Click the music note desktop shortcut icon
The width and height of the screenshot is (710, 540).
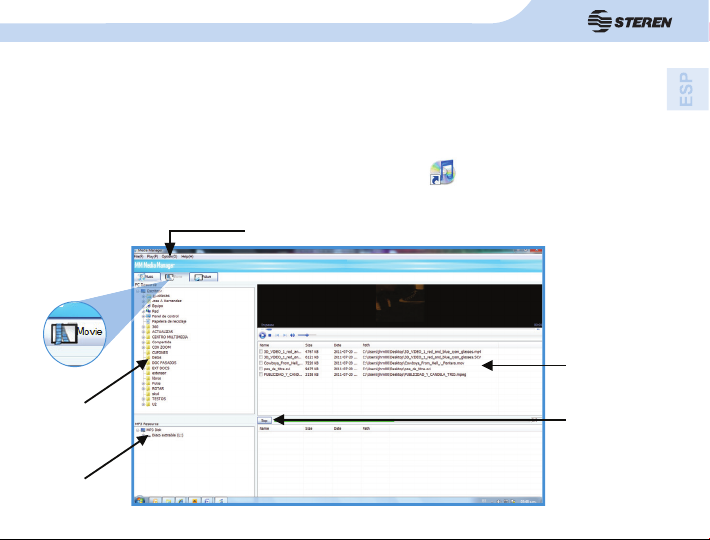442,172
